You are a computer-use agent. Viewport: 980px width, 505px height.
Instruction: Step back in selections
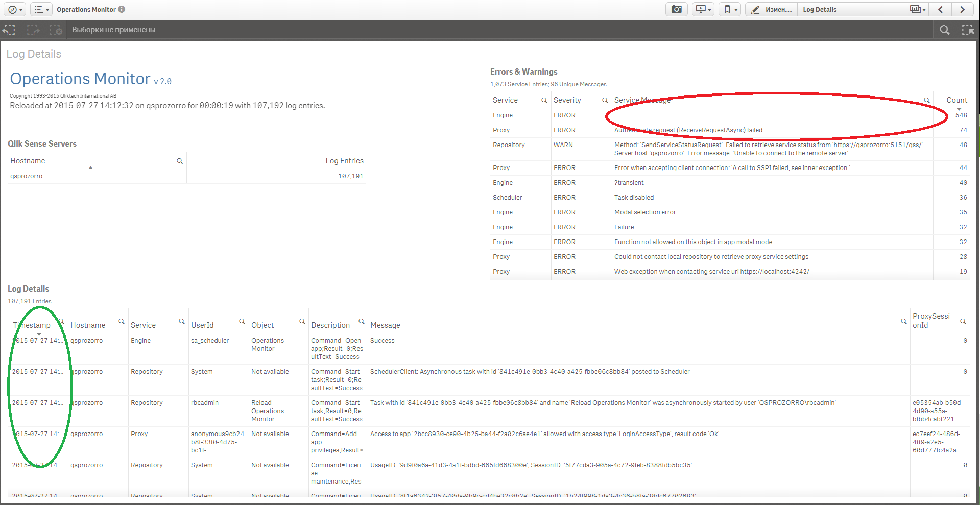10,30
